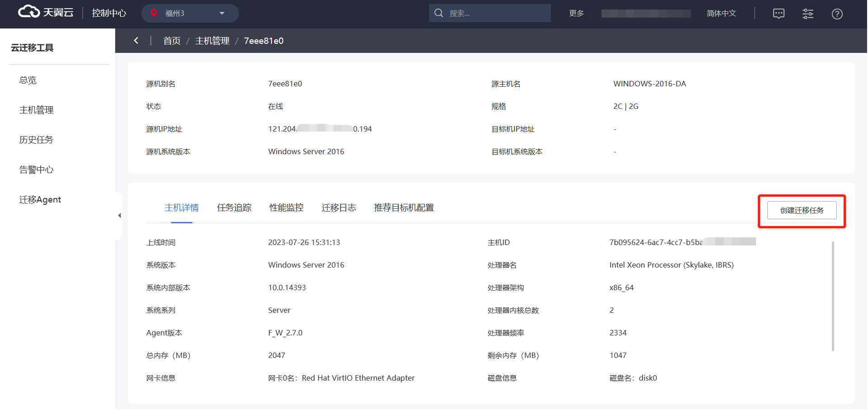The height and width of the screenshot is (410, 868).
Task: Change language via 简体中文 selector
Action: [x=721, y=13]
